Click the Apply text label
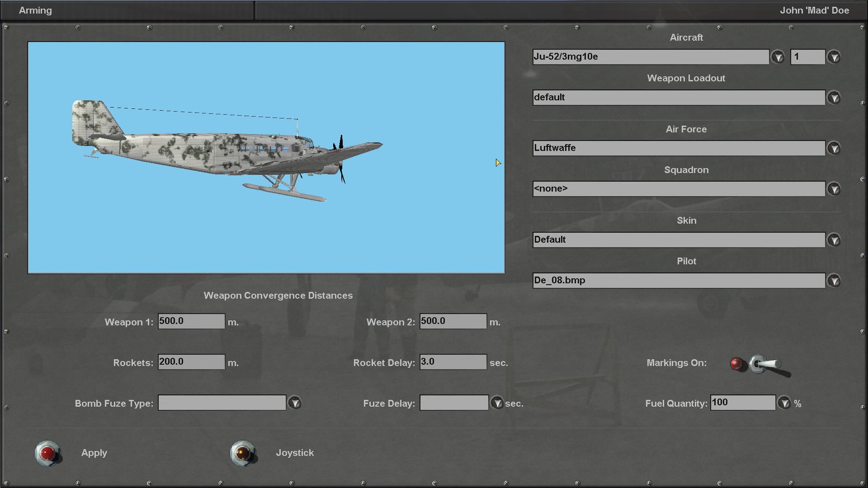The image size is (868, 488). click(x=94, y=453)
